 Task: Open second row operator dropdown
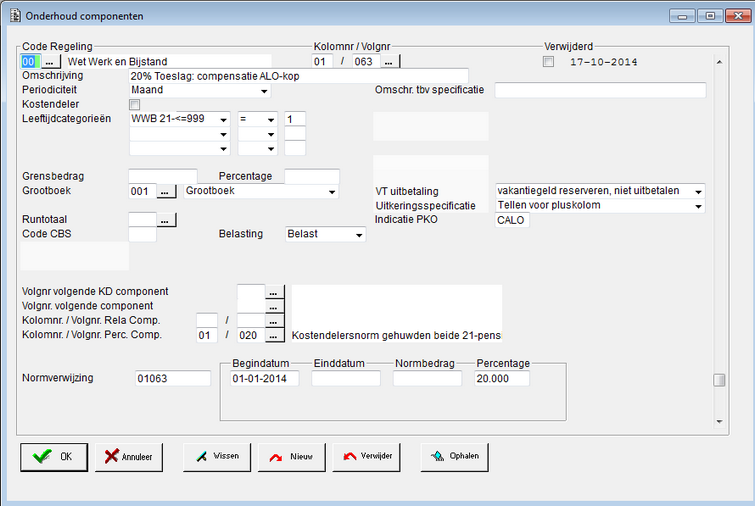(271, 134)
